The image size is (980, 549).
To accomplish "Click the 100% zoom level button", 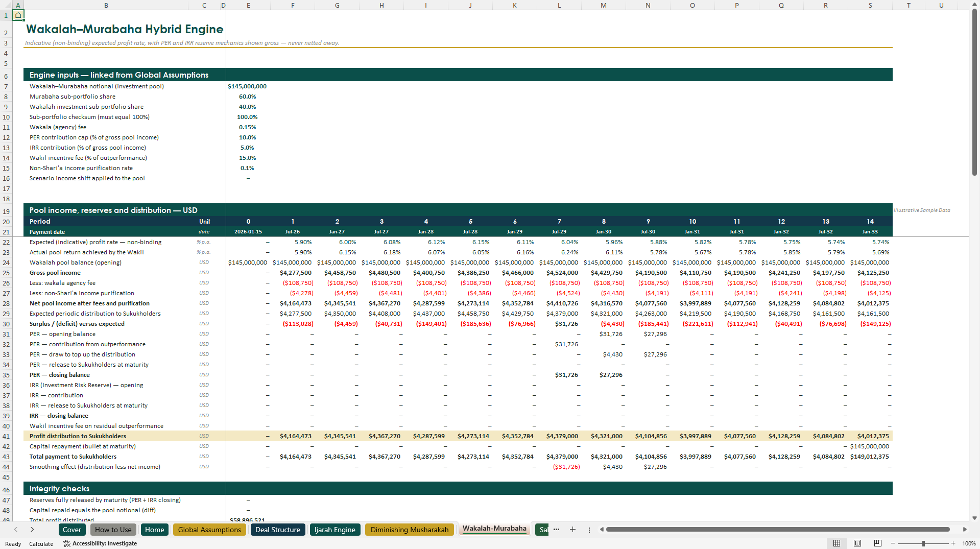I will coord(969,543).
